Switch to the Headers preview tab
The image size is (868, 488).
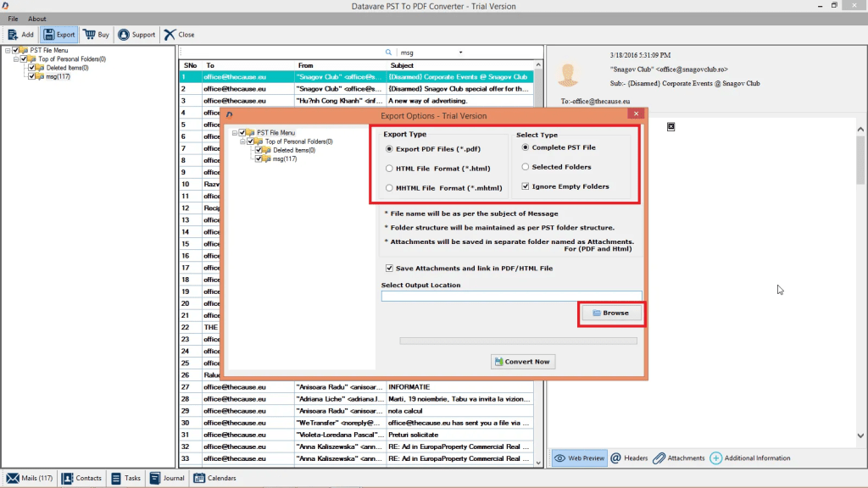tap(629, 458)
